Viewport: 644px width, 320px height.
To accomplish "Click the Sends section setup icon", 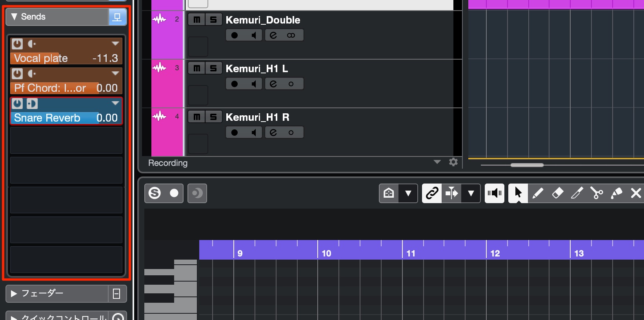I will (x=117, y=17).
